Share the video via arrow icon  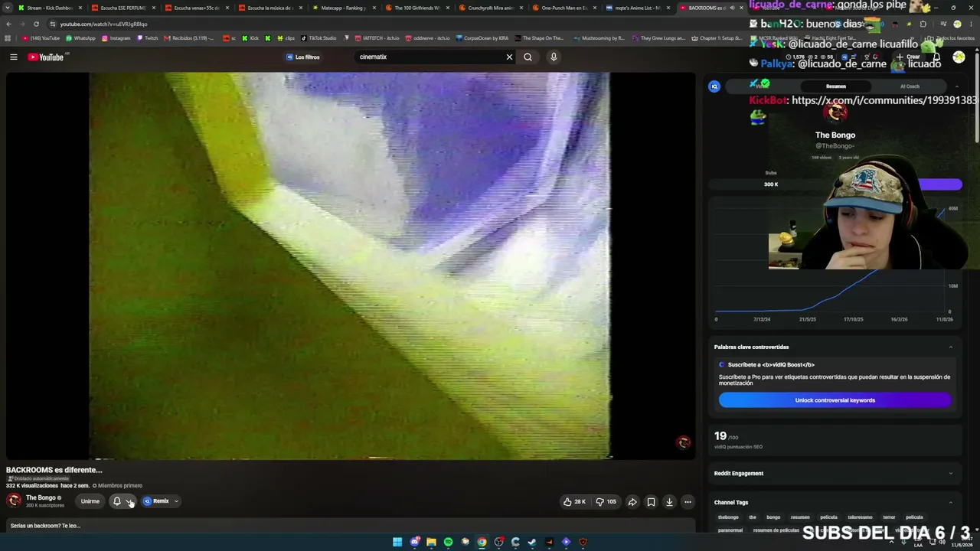click(632, 502)
